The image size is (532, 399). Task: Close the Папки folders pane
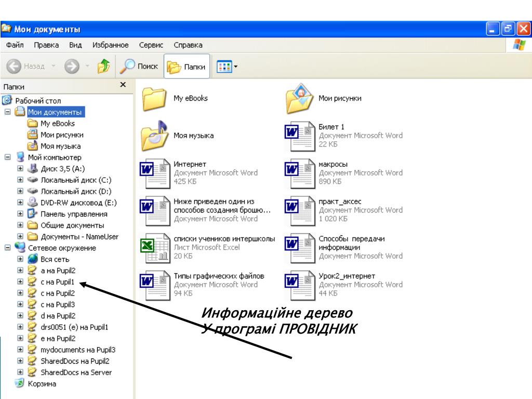coord(123,85)
